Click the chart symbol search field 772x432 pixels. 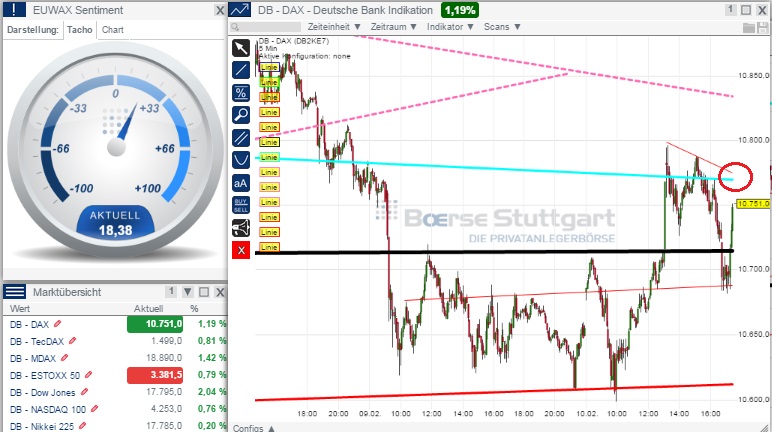[265, 27]
